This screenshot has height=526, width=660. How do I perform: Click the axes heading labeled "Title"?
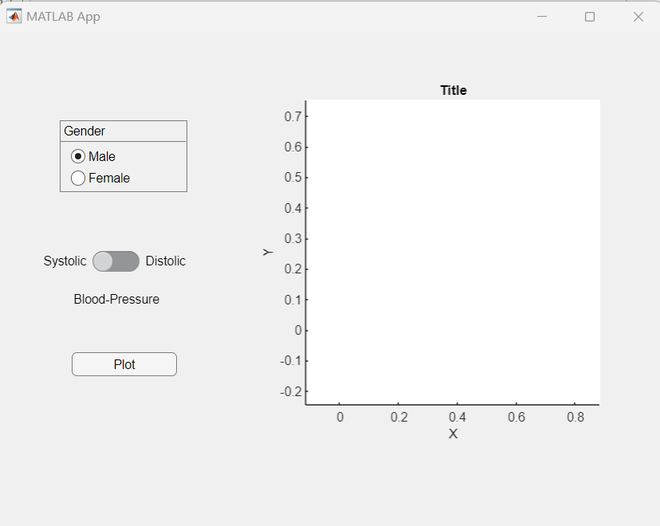(x=453, y=90)
